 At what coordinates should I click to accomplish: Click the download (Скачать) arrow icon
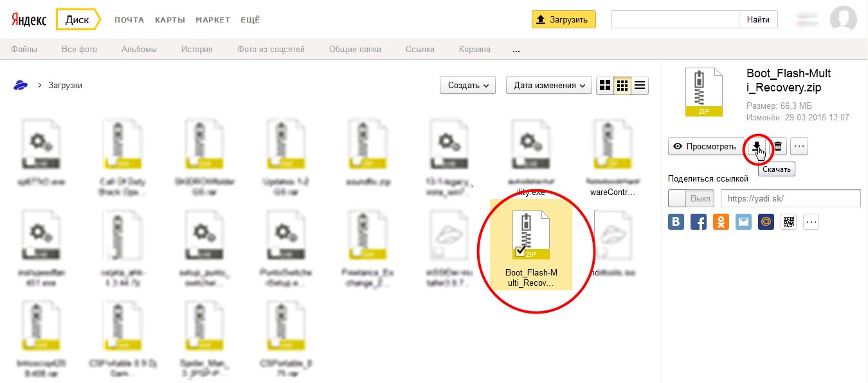pos(757,146)
